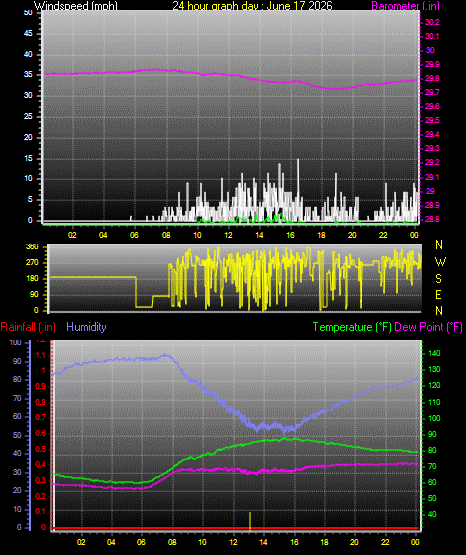Click the green 100 temperature axis value
This screenshot has height=555, width=466.
click(434, 418)
